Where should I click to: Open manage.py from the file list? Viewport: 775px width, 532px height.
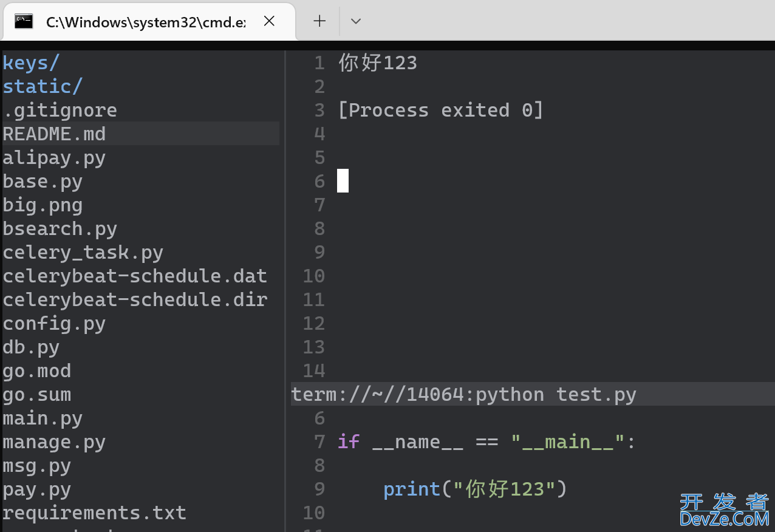(x=54, y=442)
